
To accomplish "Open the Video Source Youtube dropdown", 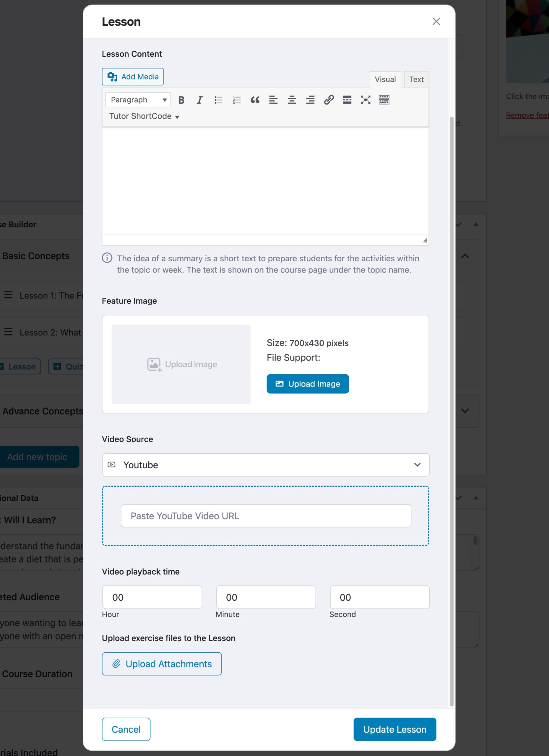I will point(266,465).
